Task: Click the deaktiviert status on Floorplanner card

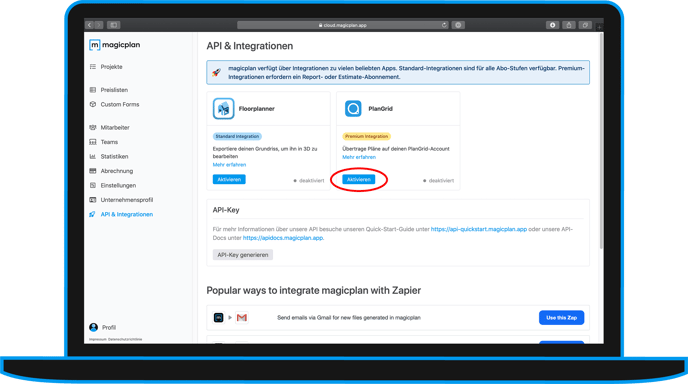Action: (x=309, y=180)
